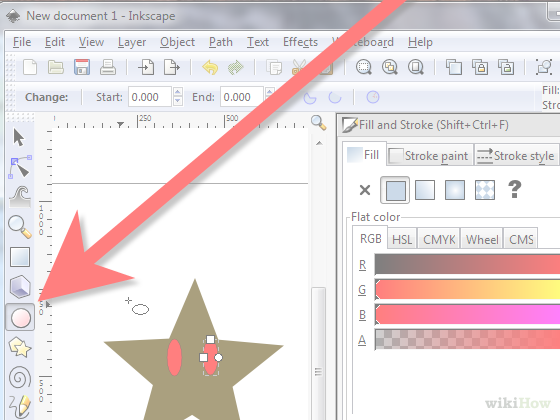Select the RGB color tab
This screenshot has width=560, height=420.
tap(370, 238)
